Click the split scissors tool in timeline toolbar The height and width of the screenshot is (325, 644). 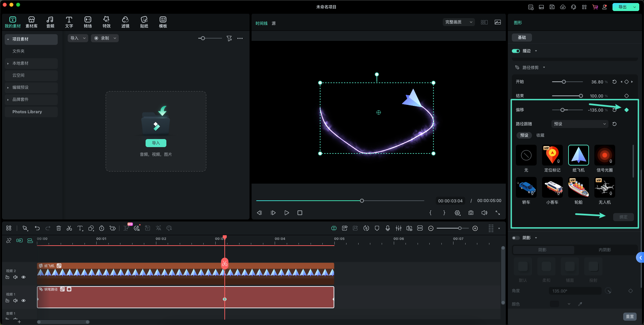pyautogui.click(x=69, y=228)
